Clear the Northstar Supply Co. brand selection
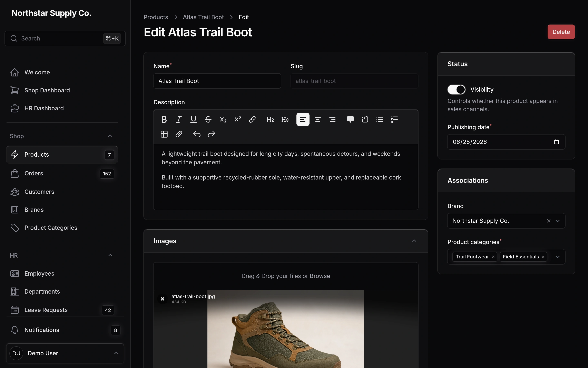 click(549, 221)
